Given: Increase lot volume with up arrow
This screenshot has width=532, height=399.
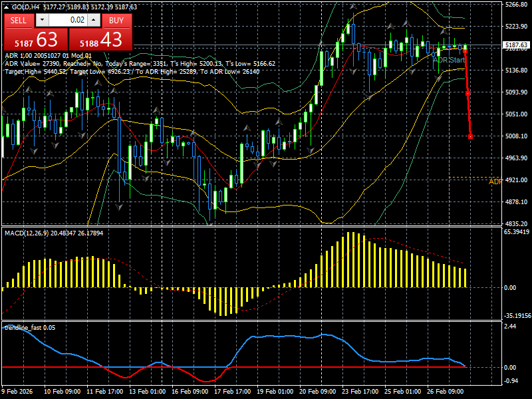Looking at the screenshot, I should [x=94, y=20].
